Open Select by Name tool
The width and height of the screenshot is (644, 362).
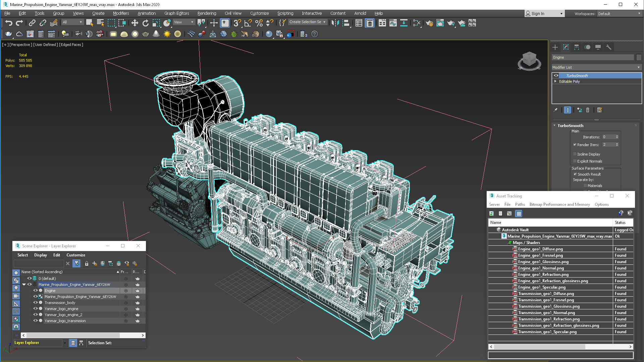point(100,23)
